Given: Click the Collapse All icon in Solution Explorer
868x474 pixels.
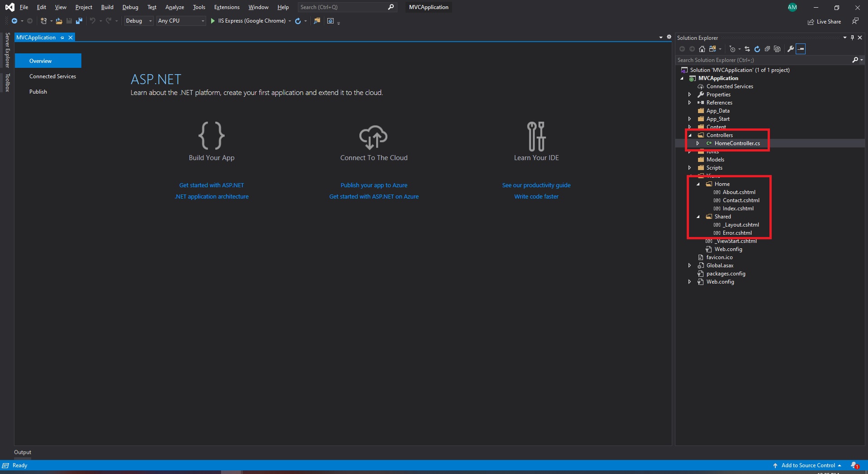Looking at the screenshot, I should coord(767,49).
